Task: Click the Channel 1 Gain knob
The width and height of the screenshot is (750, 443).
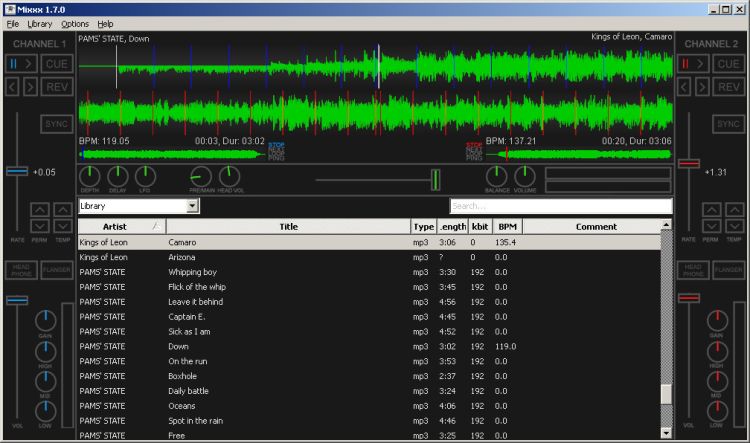Action: (46, 320)
